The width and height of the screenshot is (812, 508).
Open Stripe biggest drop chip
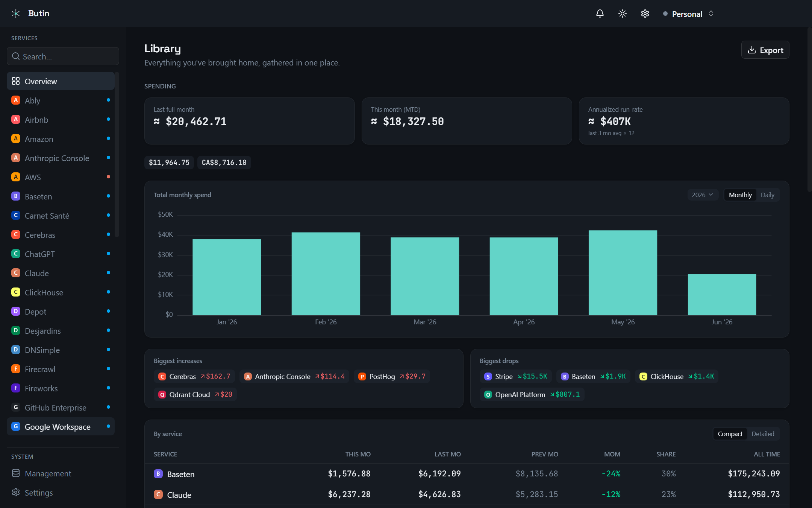516,376
